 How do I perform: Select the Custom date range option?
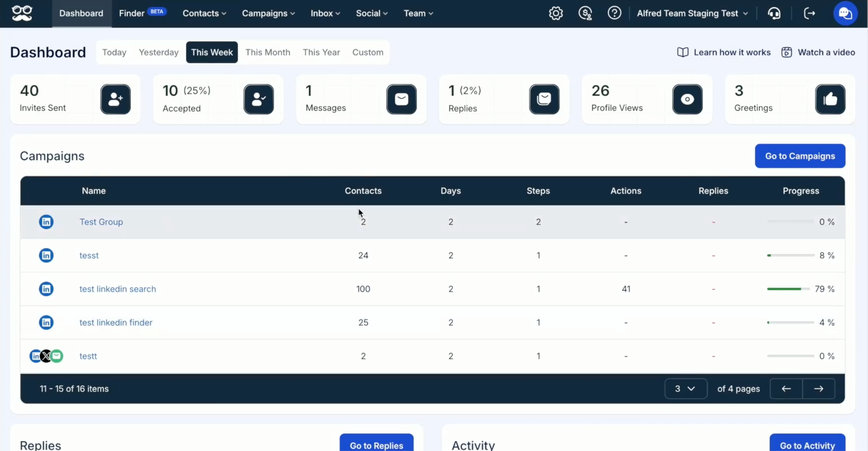(x=367, y=52)
